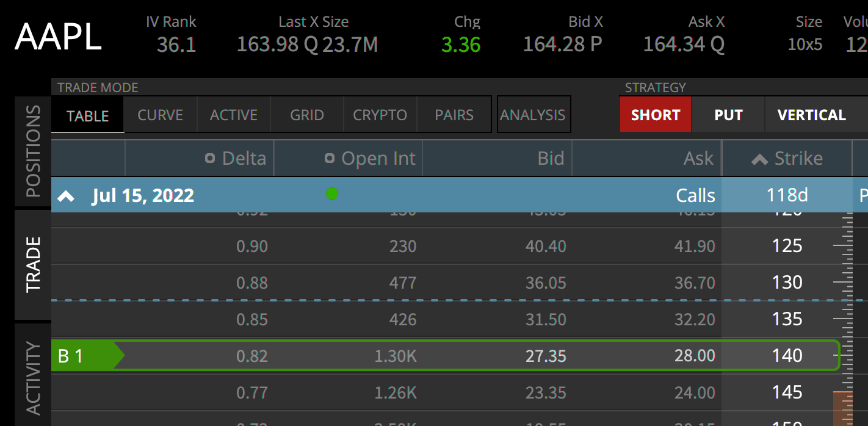Toggle the PUT strategy option
Screen dimensions: 868x426
tap(728, 115)
